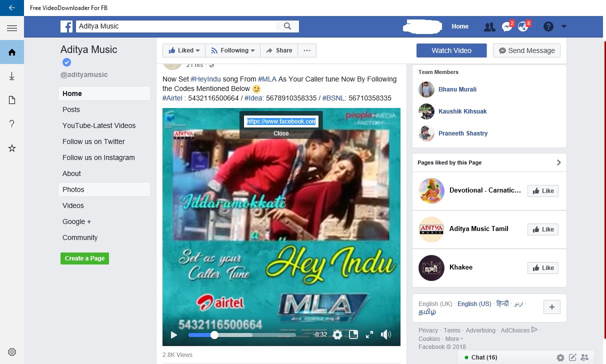Open Praneeth Shastry team member profile
606x364 pixels.
click(463, 133)
